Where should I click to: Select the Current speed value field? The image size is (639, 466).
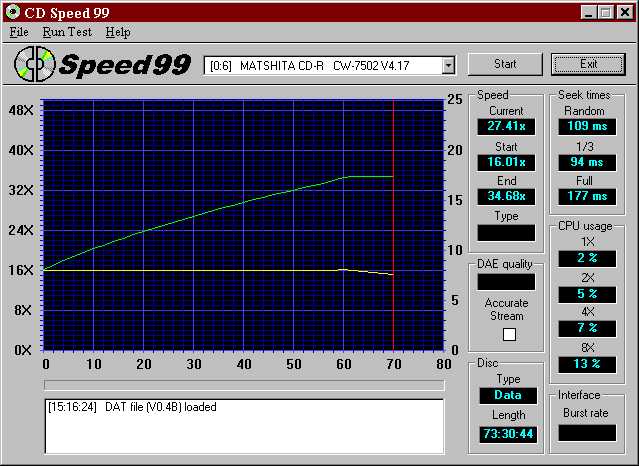[x=505, y=127]
